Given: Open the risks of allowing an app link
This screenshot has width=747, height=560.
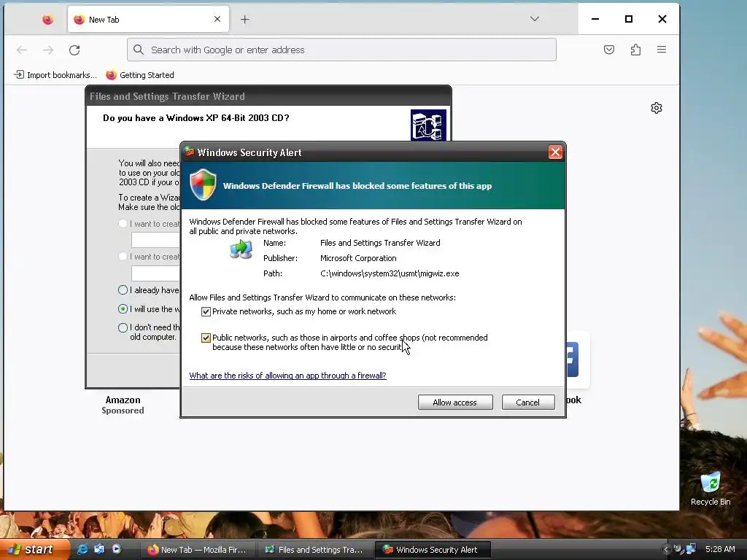Looking at the screenshot, I should click(x=287, y=376).
